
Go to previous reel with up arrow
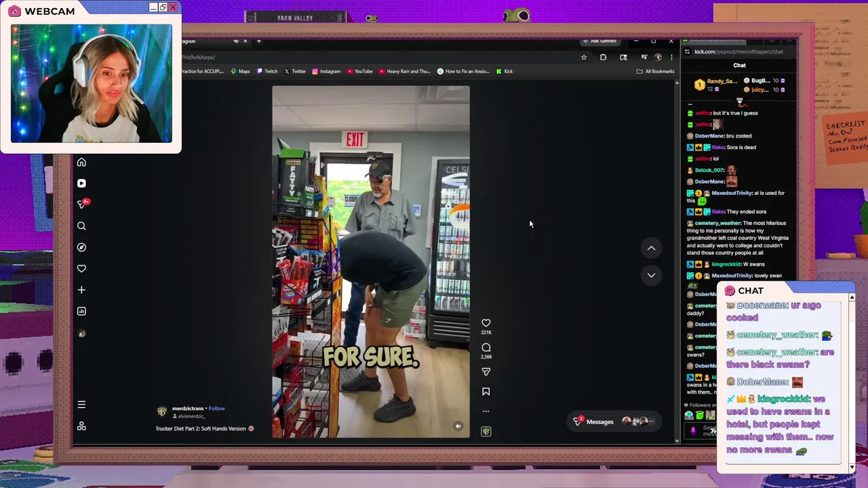tap(651, 248)
